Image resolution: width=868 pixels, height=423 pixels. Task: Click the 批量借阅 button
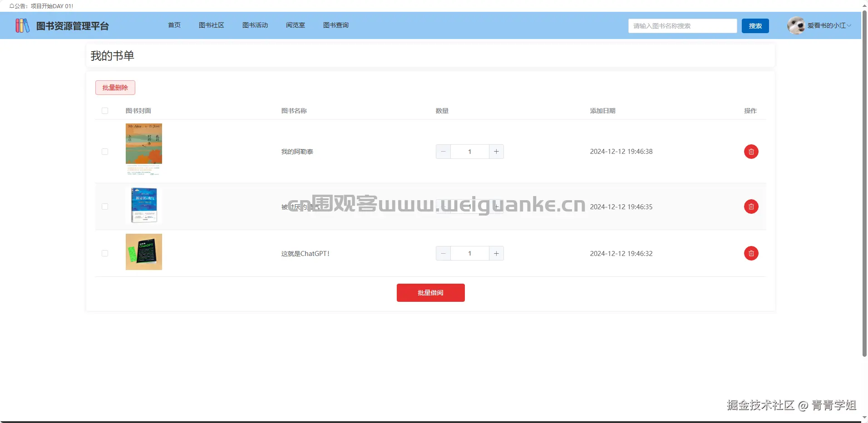(430, 292)
